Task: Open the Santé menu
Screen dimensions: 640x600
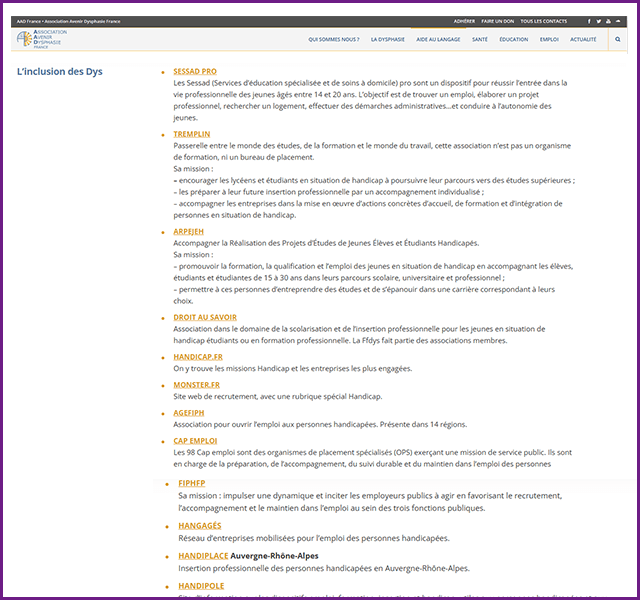Action: tap(480, 40)
